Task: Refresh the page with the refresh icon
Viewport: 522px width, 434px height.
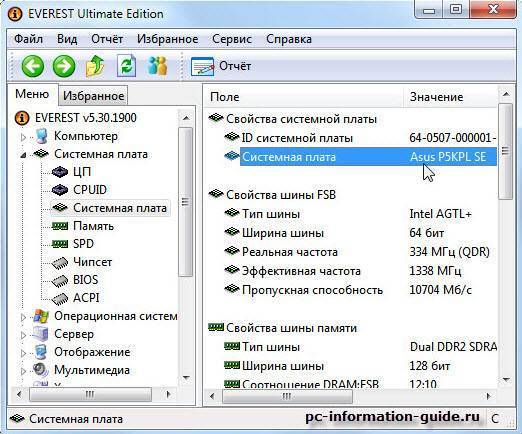Action: 126,66
